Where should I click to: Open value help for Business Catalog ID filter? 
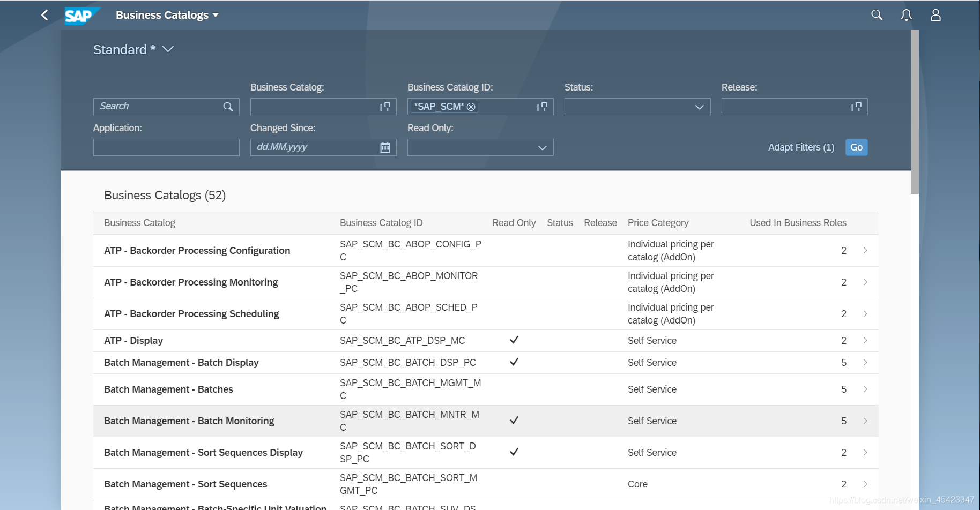click(542, 107)
